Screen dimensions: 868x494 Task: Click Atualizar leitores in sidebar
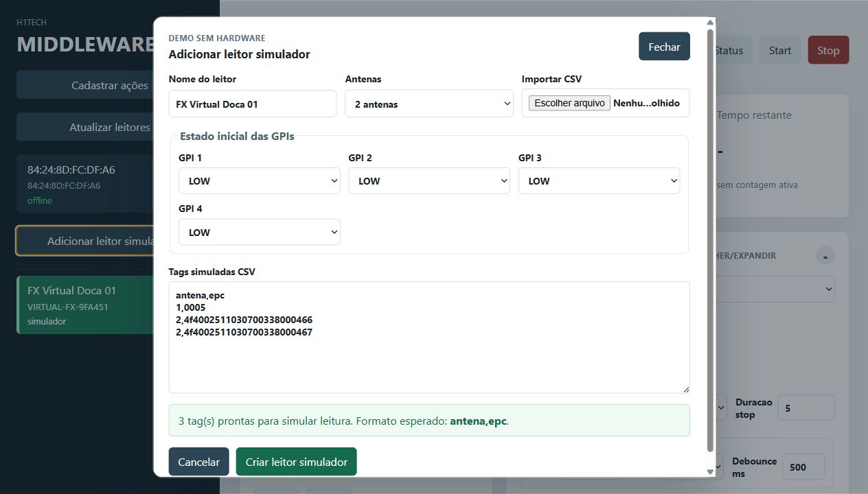pyautogui.click(x=85, y=127)
